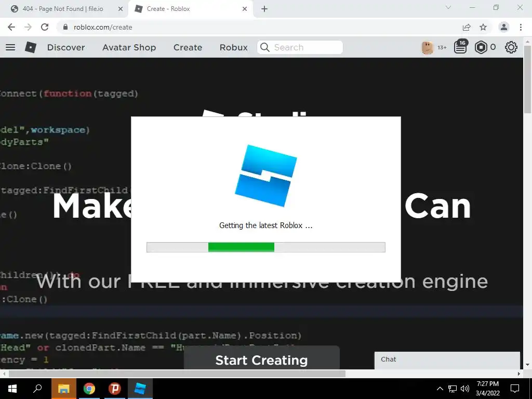The width and height of the screenshot is (532, 399).
Task: Open Roblox Studio taskbar icon
Action: pos(140,389)
